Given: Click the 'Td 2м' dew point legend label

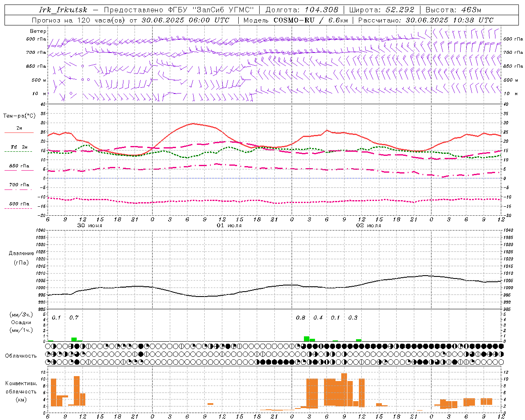Looking at the screenshot, I should pos(19,147).
